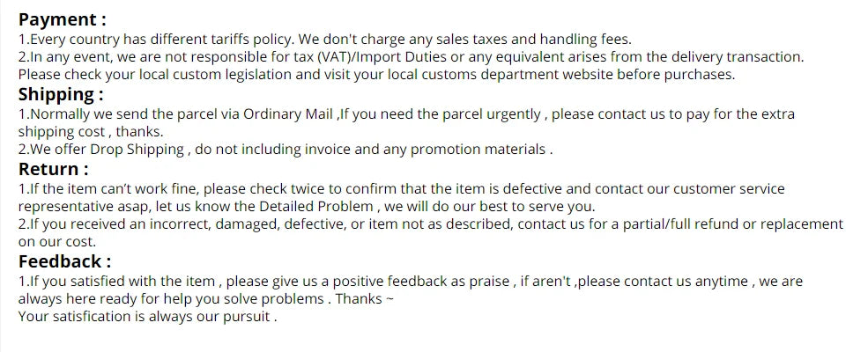
Task: Click the Shipping section heading
Action: point(60,94)
